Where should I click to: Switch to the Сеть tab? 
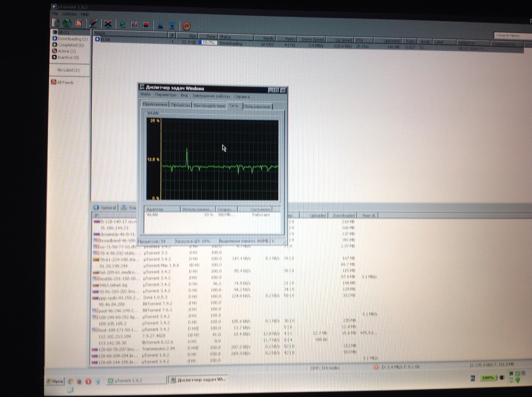234,106
